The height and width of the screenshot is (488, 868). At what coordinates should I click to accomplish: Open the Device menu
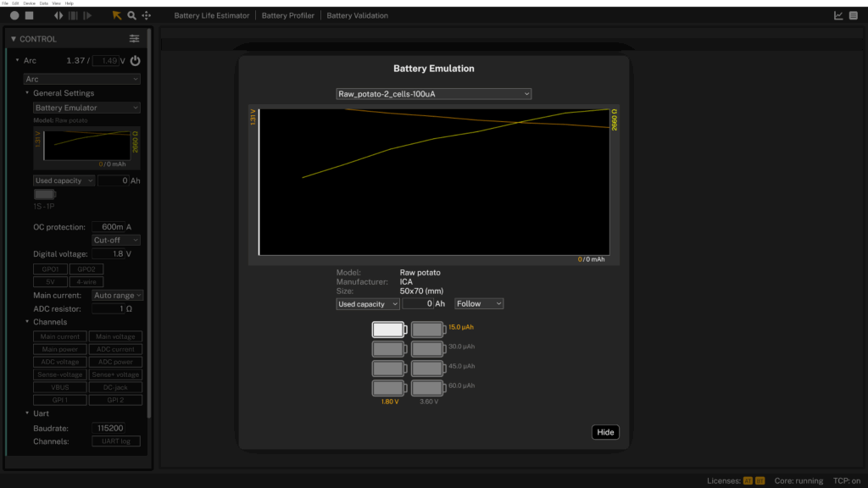(30, 3)
